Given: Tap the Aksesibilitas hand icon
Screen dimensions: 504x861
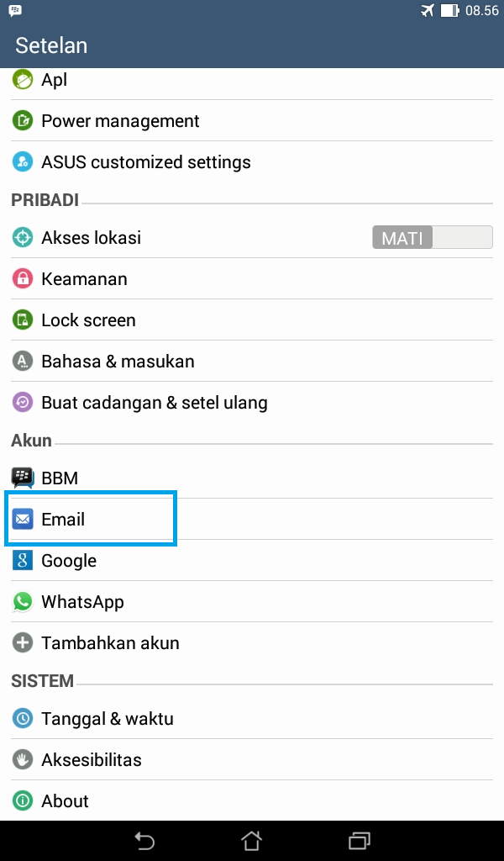Looking at the screenshot, I should [22, 759].
